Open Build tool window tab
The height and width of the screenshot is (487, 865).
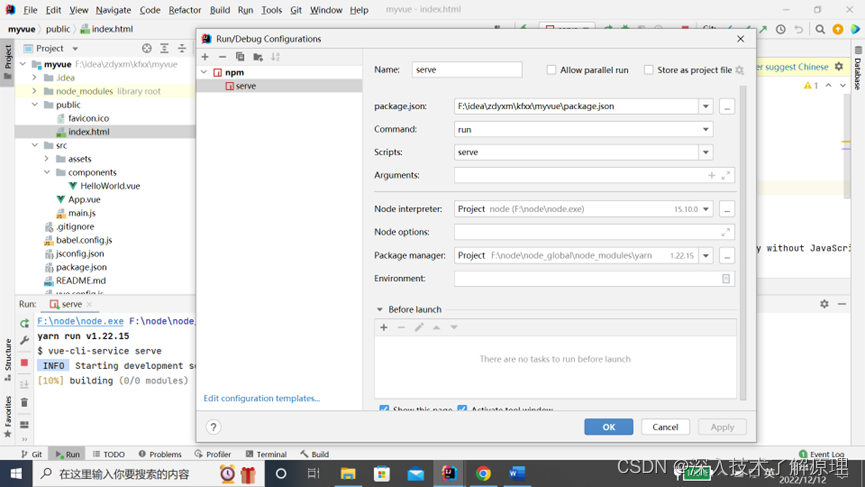tap(314, 454)
